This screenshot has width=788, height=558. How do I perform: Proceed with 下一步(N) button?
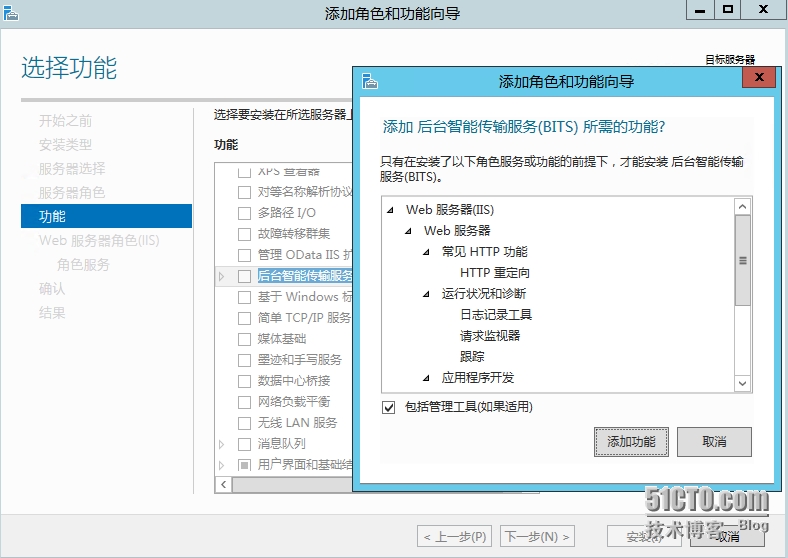click(x=537, y=536)
